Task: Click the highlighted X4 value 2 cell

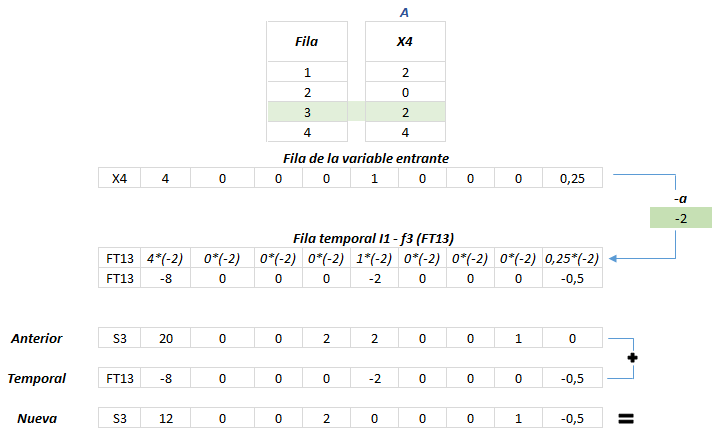Action: [405, 112]
